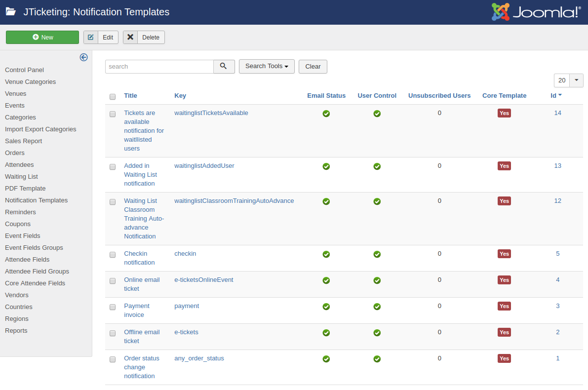Focus the search text field
Screen dimensions: 588x390
click(159, 67)
